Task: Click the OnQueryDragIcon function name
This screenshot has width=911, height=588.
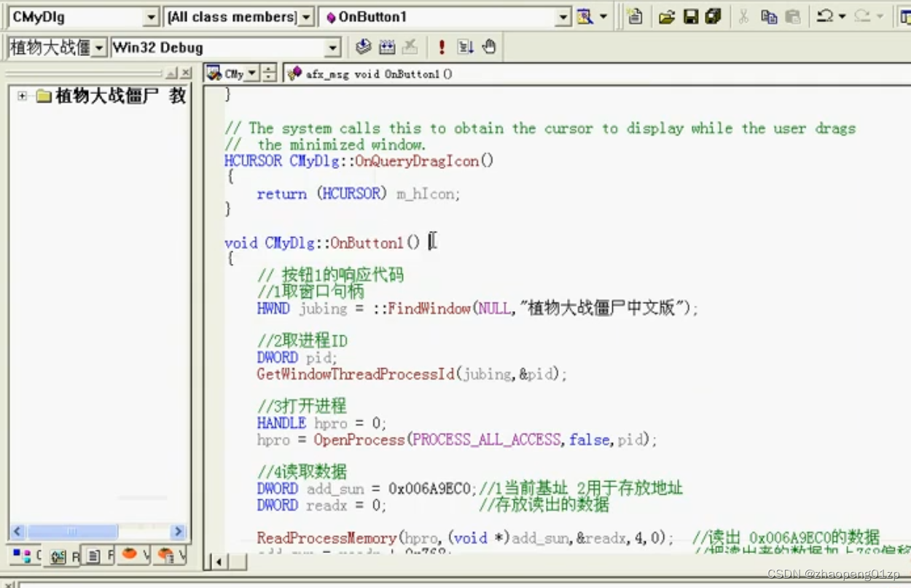Action: [x=418, y=161]
